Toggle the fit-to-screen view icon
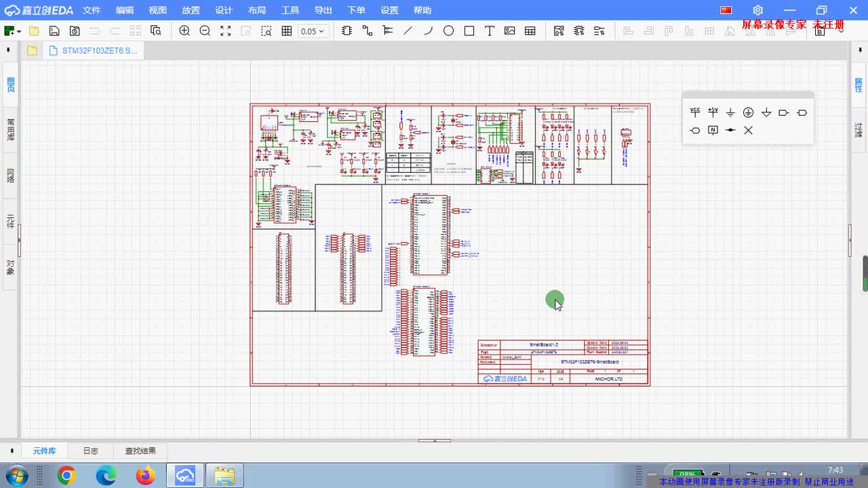 coord(225,30)
